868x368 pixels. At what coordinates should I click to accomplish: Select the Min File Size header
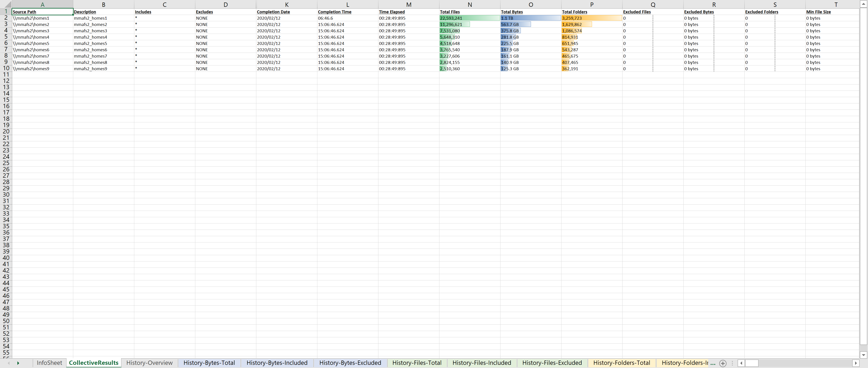[x=832, y=12]
